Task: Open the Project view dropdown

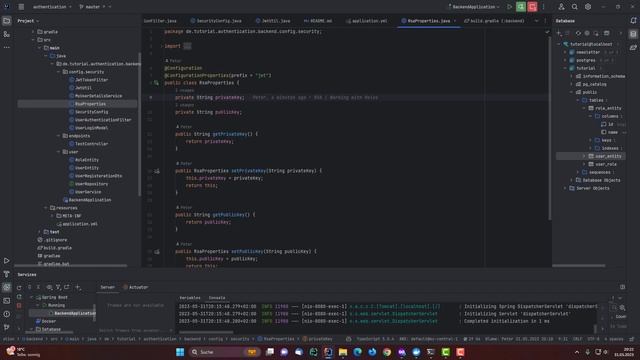Action: point(29,21)
